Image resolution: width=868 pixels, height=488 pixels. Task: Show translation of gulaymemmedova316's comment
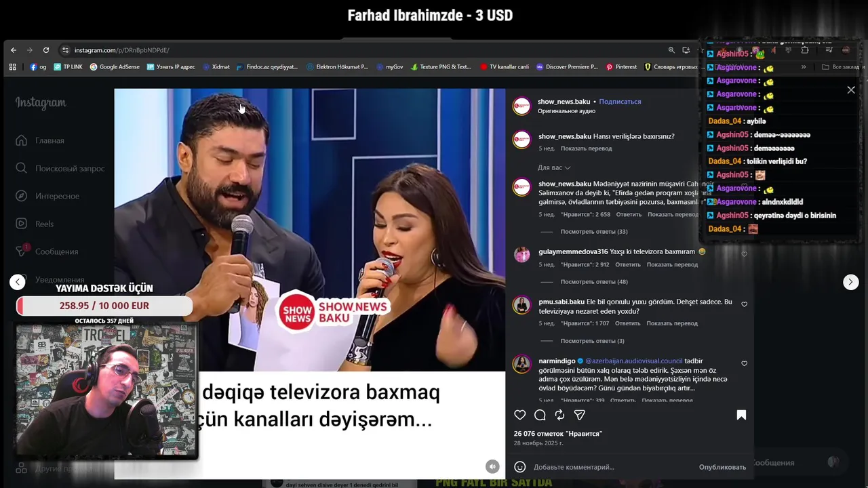point(672,265)
